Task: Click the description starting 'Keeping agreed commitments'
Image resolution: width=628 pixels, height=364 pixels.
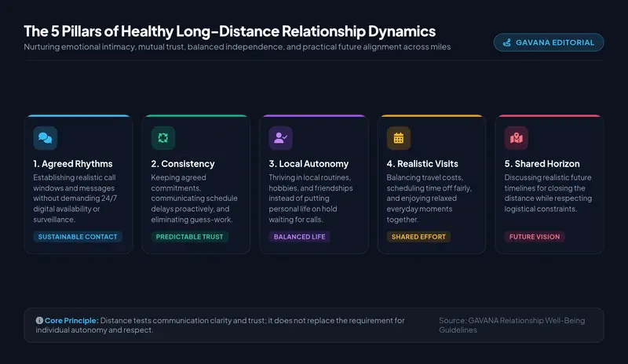Action: click(x=194, y=198)
